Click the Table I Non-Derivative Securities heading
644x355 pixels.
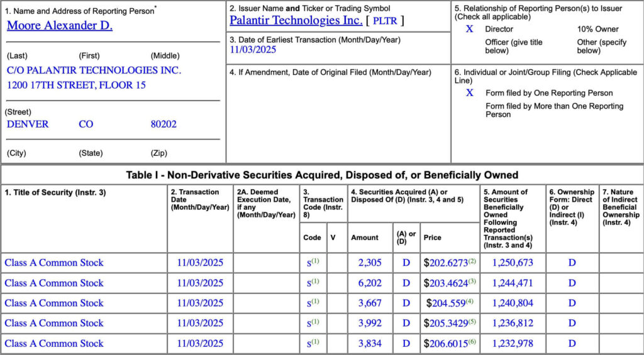pyautogui.click(x=322, y=175)
